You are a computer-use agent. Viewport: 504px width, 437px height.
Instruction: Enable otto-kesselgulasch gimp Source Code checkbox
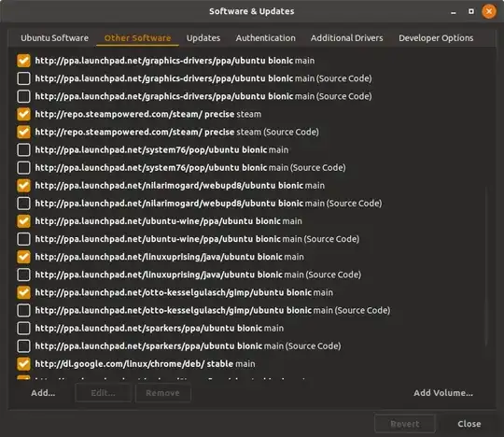pyautogui.click(x=23, y=310)
